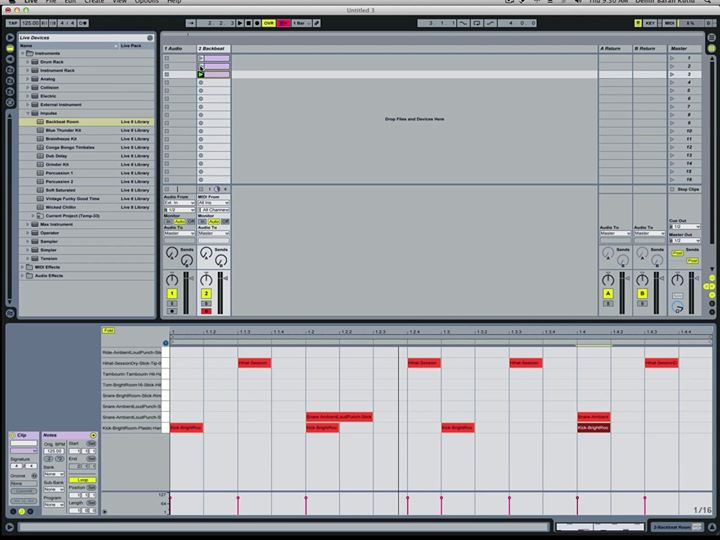Click the Master pan knob
Image resolution: width=720 pixels, height=540 pixels.
point(677,279)
